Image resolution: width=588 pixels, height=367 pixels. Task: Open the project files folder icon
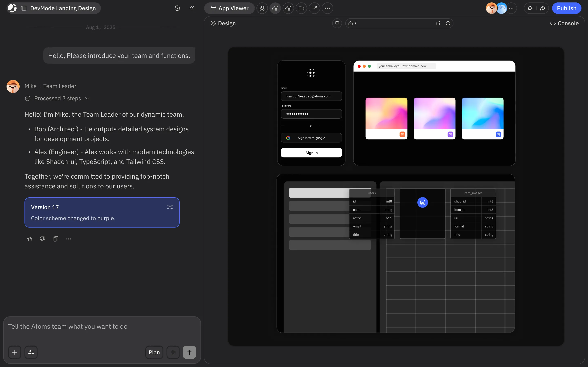[x=301, y=8]
